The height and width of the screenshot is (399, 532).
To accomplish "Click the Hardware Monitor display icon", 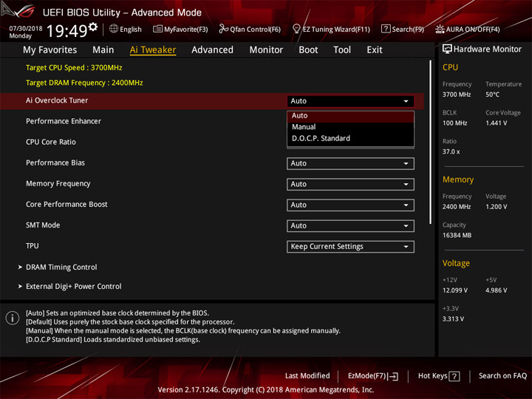I will (447, 49).
